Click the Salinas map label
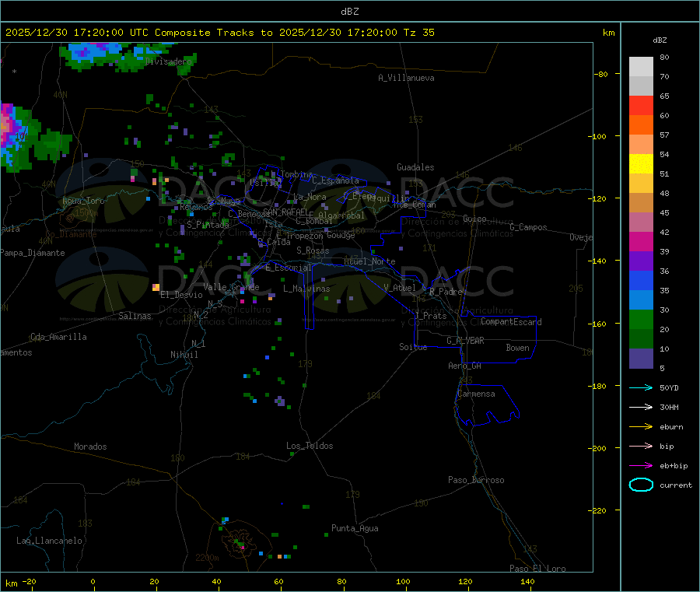 point(135,316)
